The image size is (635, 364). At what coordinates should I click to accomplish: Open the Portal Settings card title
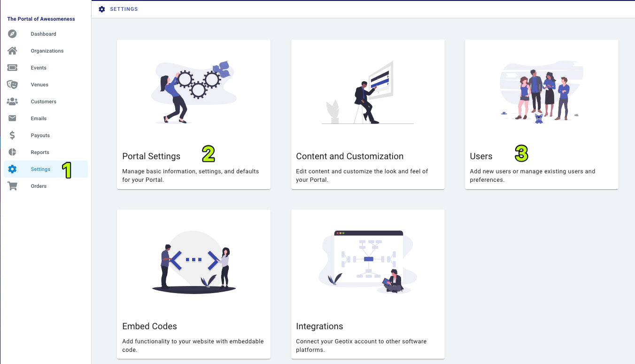151,156
